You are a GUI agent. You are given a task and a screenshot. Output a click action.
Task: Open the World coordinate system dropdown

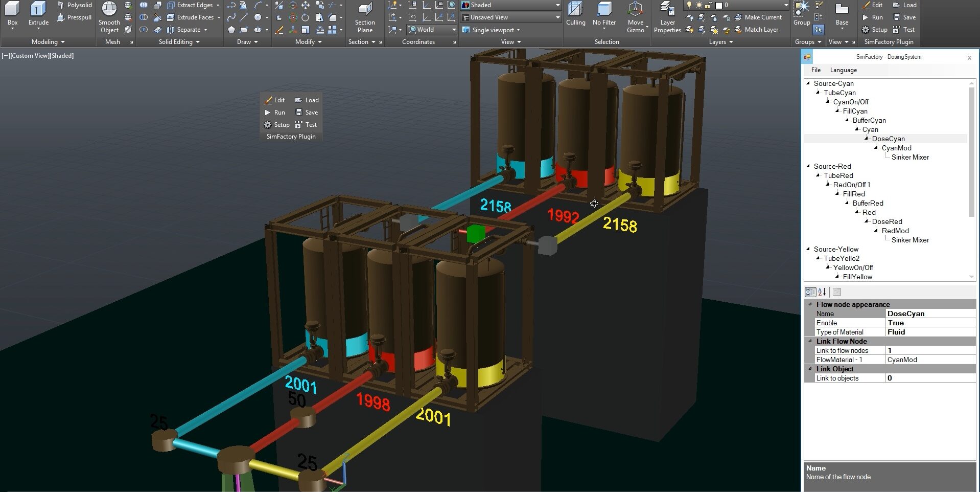point(453,30)
